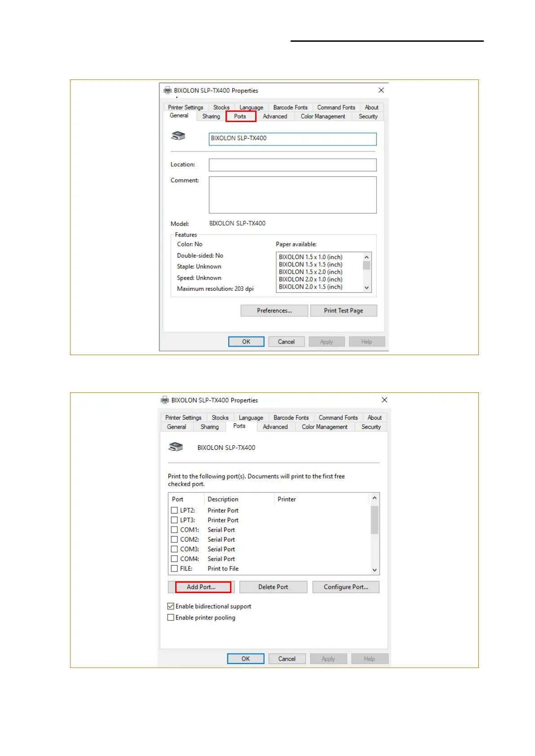
Task: Close the upper Properties dialog with X
Action: [381, 90]
